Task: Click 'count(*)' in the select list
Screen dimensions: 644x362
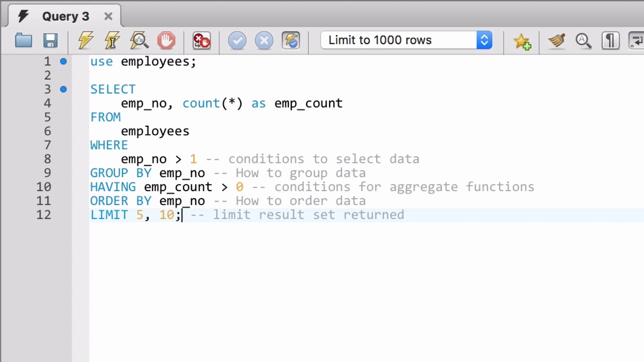Action: point(212,103)
